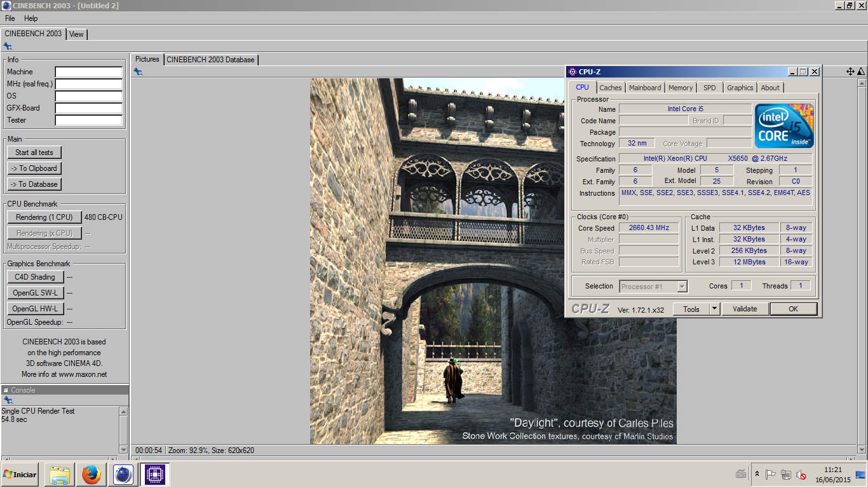Switch to CPU-Z taskbar icon

point(156,475)
